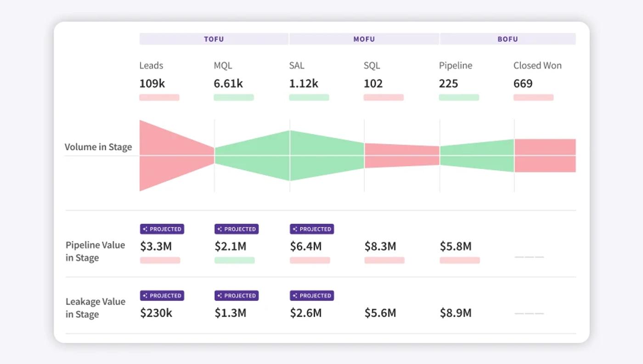Click the $6.4M pipeline value
Viewport: 643px width, 364px height.
306,246
